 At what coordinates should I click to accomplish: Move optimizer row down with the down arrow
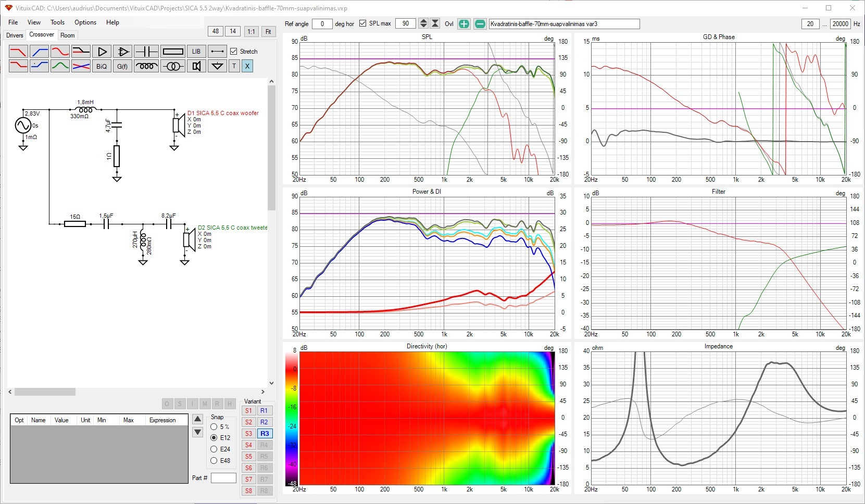coord(197,432)
